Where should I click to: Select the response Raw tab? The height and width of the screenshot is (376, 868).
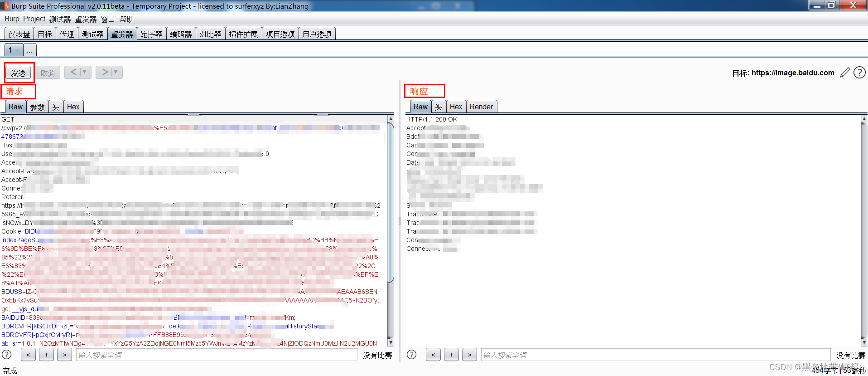coord(420,107)
